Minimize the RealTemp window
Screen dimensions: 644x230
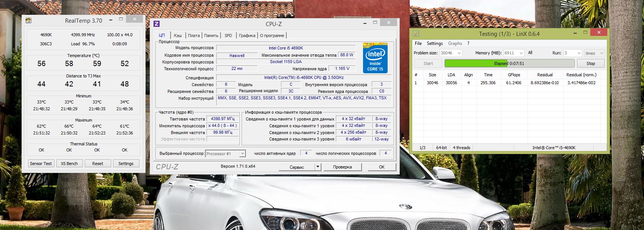(x=110, y=20)
